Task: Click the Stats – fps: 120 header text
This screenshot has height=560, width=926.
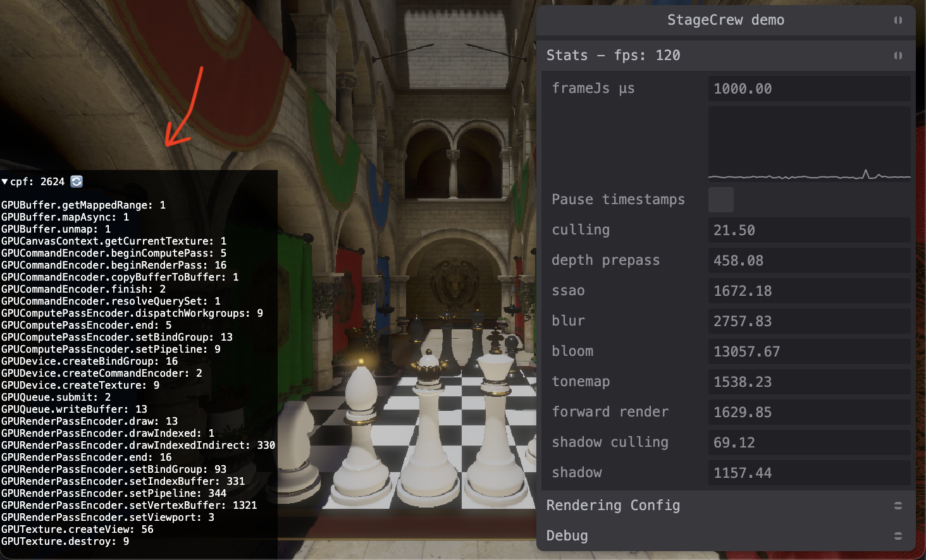Action: click(613, 56)
